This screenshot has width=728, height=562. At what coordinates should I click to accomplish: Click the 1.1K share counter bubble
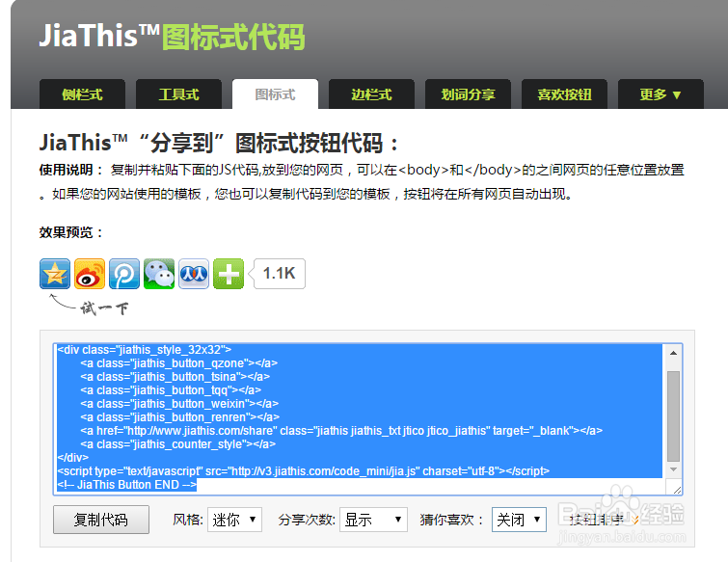tap(278, 274)
